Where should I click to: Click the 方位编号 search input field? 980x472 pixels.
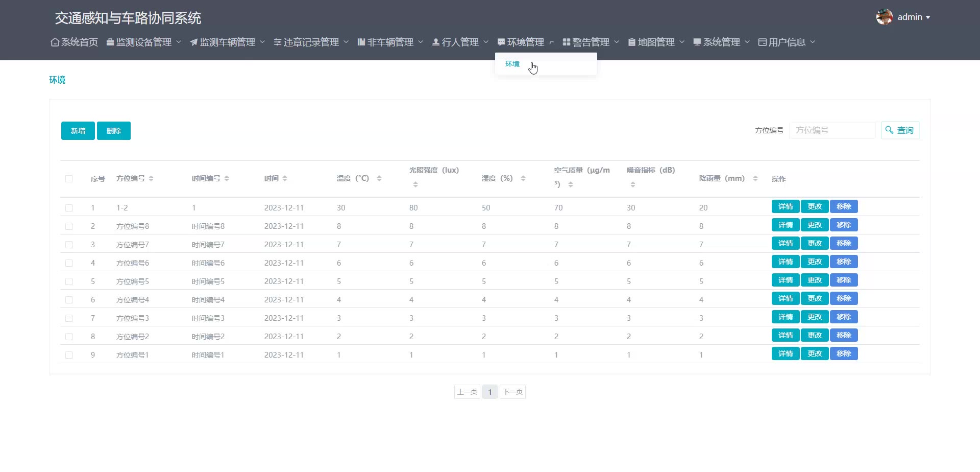click(x=832, y=130)
